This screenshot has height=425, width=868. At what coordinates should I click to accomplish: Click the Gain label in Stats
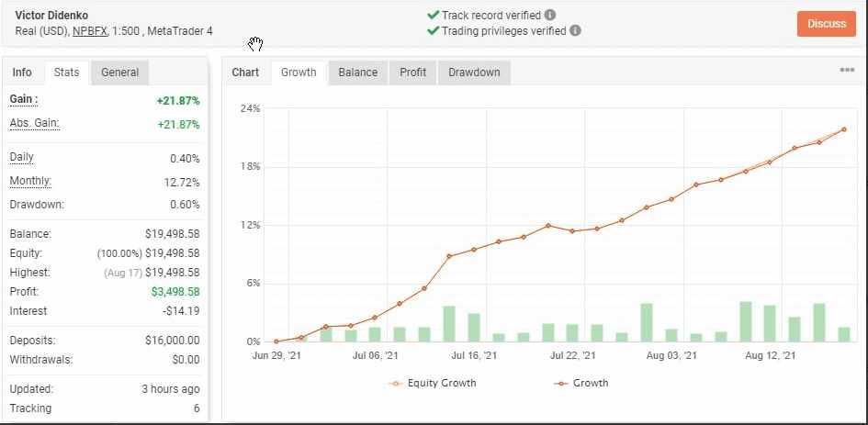[23, 99]
